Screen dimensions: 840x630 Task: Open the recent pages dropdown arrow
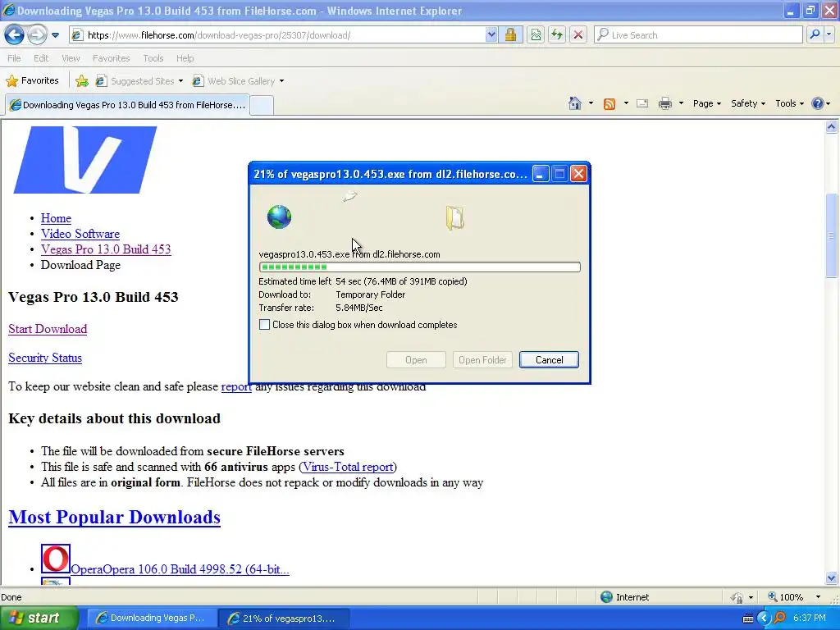(55, 35)
